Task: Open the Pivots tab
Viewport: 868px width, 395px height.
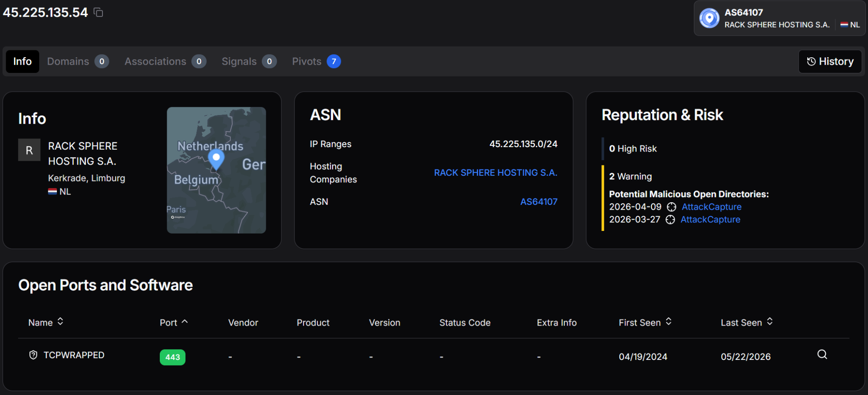Action: coord(316,62)
